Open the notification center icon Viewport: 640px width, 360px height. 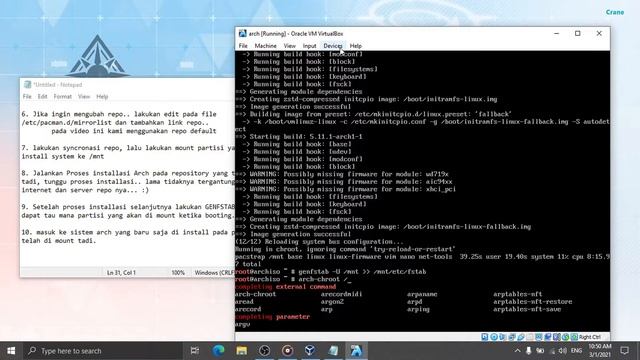[624, 351]
